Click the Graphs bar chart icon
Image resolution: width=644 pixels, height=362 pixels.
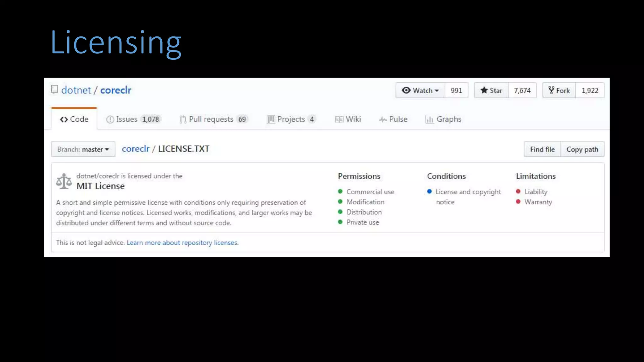click(x=429, y=119)
